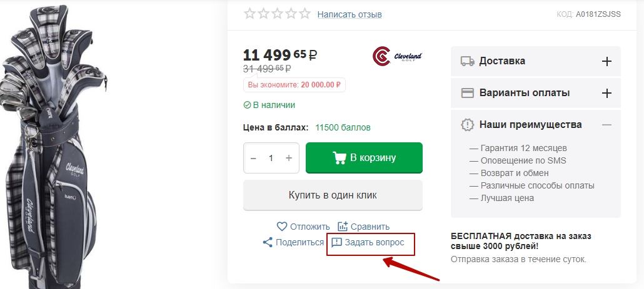The width and height of the screenshot is (644, 289).
Task: Rate the product five stars
Action: point(304,14)
